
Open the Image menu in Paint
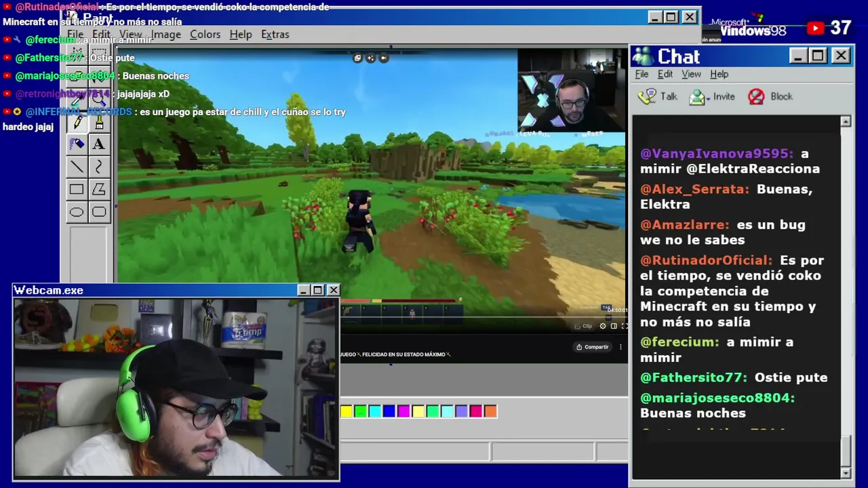point(166,34)
